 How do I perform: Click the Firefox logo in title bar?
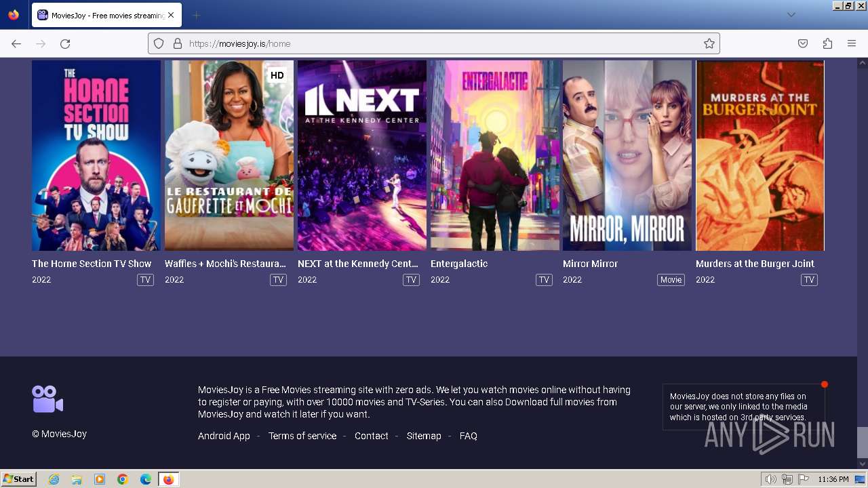(14, 15)
